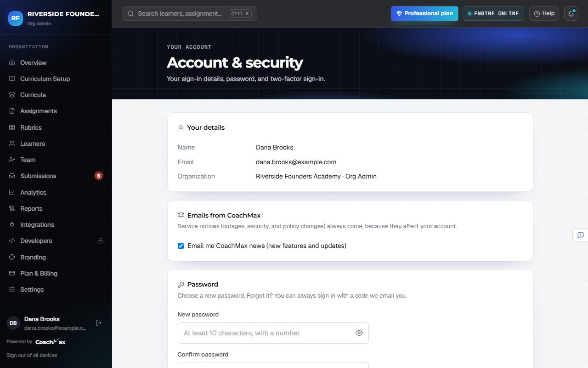Click the Professional plan button
This screenshot has height=368, width=588.
pos(424,13)
